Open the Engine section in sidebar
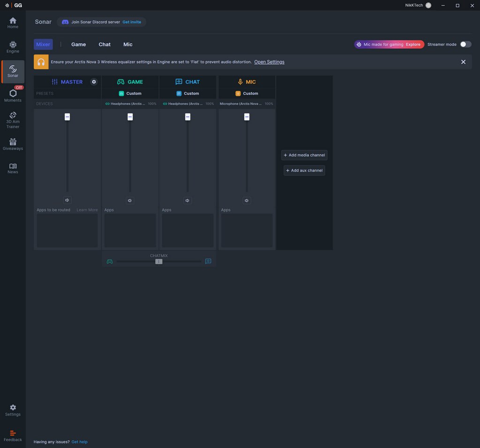 coord(13,47)
